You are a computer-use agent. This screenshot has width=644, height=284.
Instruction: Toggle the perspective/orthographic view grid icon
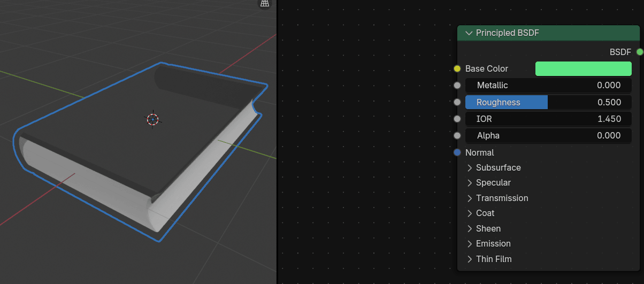click(x=264, y=3)
